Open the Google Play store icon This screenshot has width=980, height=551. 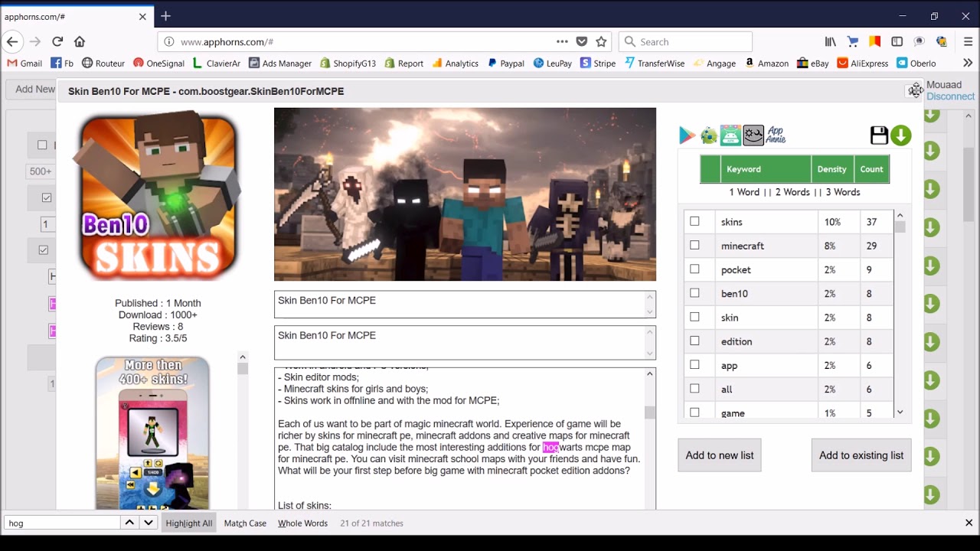(x=687, y=135)
